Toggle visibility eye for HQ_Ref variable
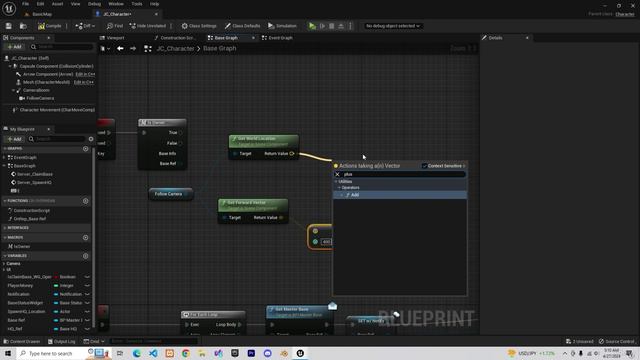 pyautogui.click(x=87, y=329)
